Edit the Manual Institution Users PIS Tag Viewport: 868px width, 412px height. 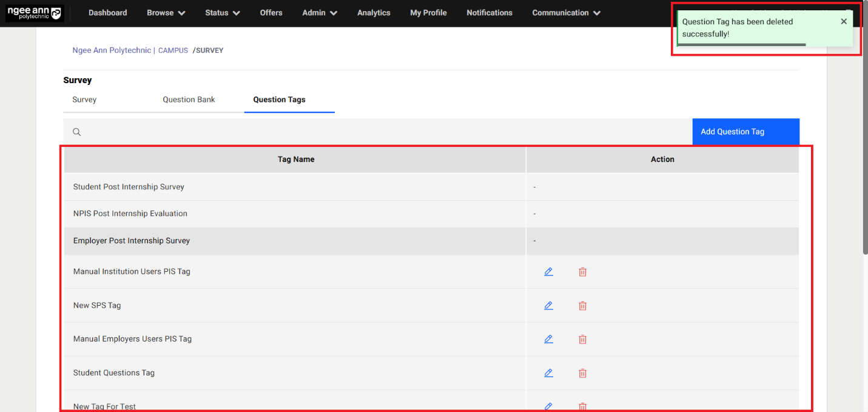[x=548, y=272]
